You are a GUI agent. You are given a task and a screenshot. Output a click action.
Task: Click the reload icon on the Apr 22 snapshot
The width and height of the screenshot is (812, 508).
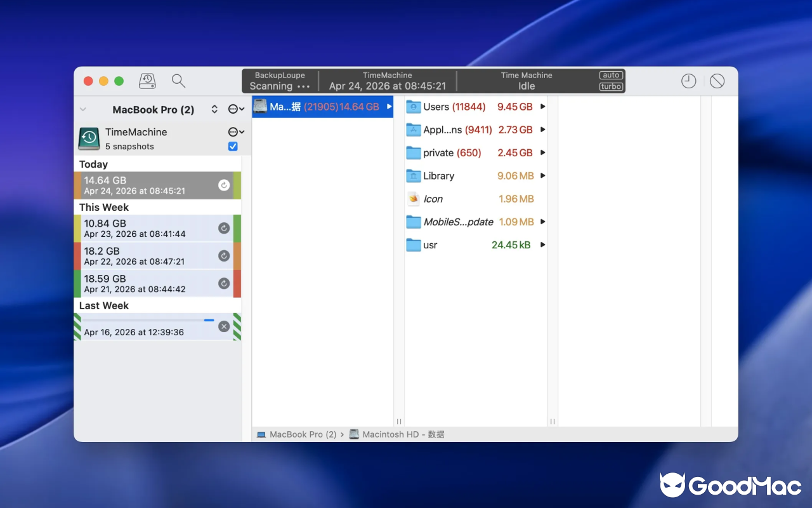(x=223, y=255)
